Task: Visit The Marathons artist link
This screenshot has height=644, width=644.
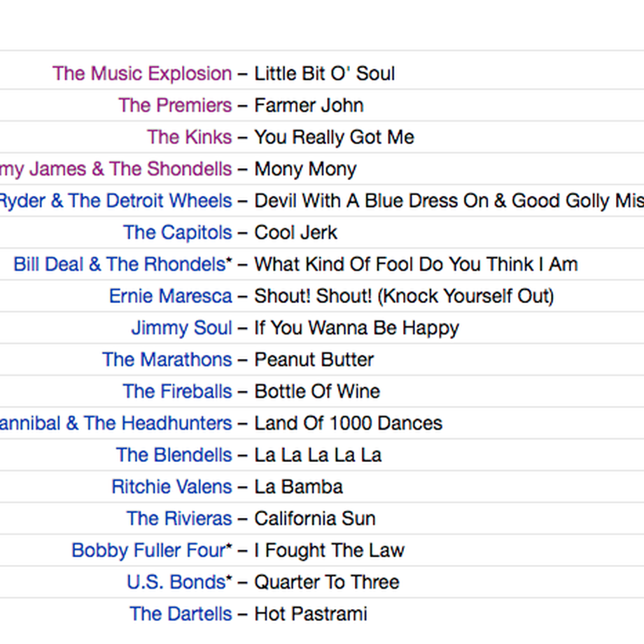Action: pos(167,359)
